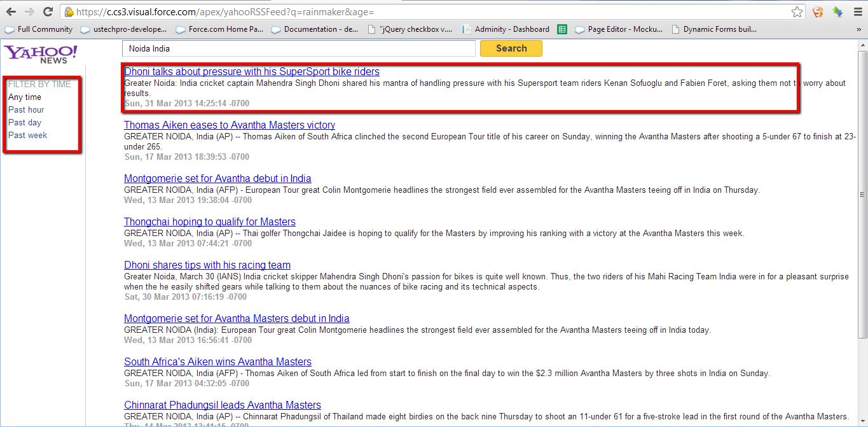Image resolution: width=868 pixels, height=427 pixels.
Task: Open the Documentation bookmark
Action: coord(315,29)
